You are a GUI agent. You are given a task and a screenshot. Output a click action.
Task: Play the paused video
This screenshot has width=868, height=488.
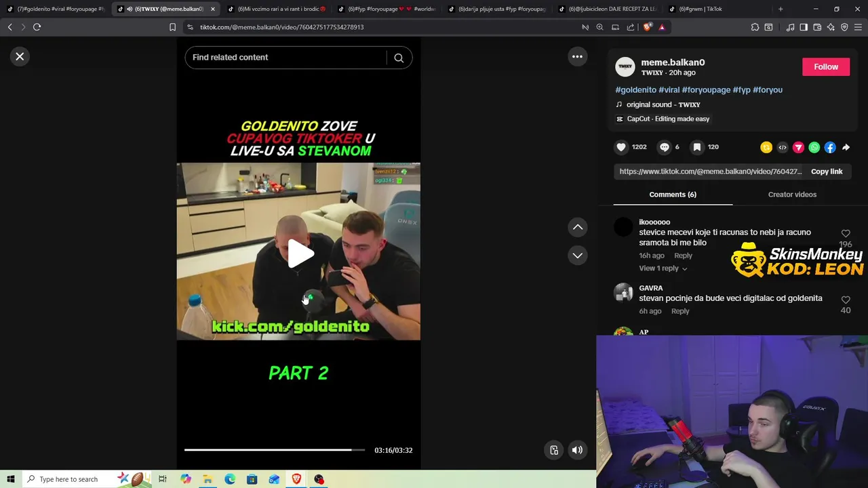[x=299, y=253]
